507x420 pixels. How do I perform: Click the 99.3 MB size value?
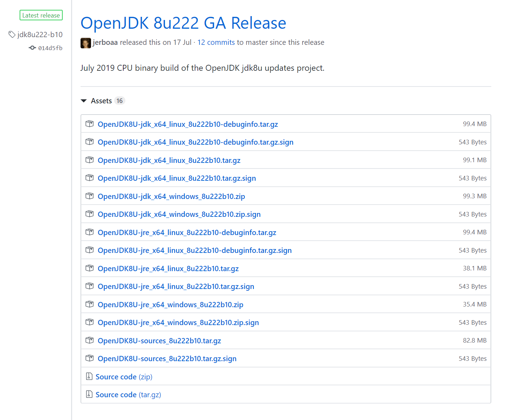(474, 196)
